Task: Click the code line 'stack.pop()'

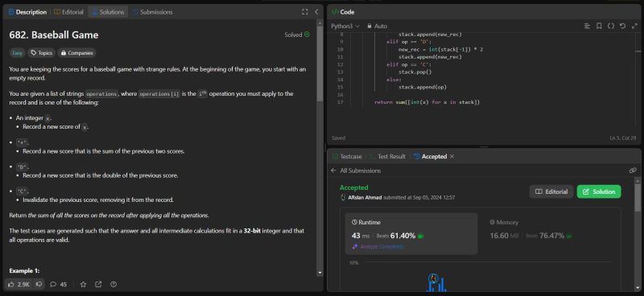Action: pos(415,72)
